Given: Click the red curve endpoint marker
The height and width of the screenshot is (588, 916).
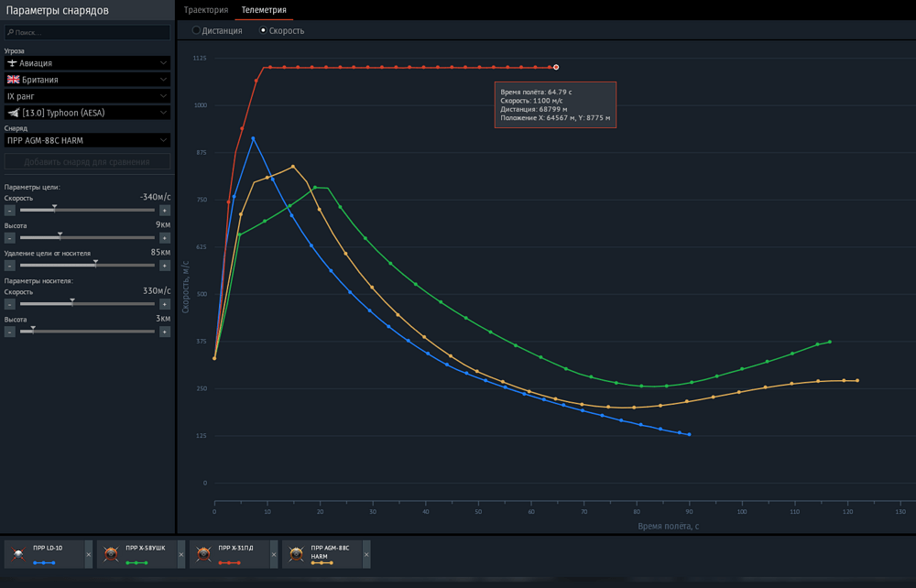Looking at the screenshot, I should click(556, 67).
